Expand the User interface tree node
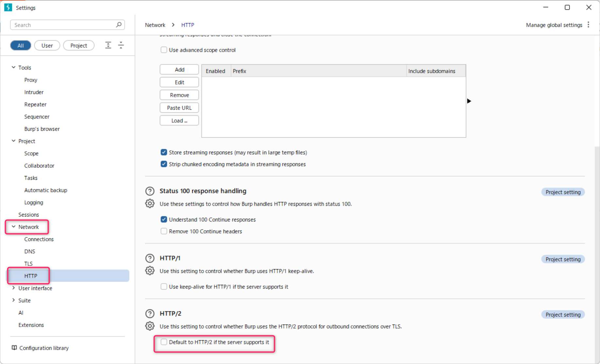600x364 pixels. coord(13,288)
